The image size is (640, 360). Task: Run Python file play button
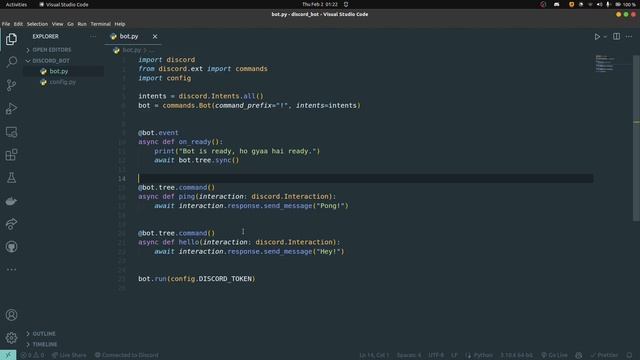click(597, 37)
